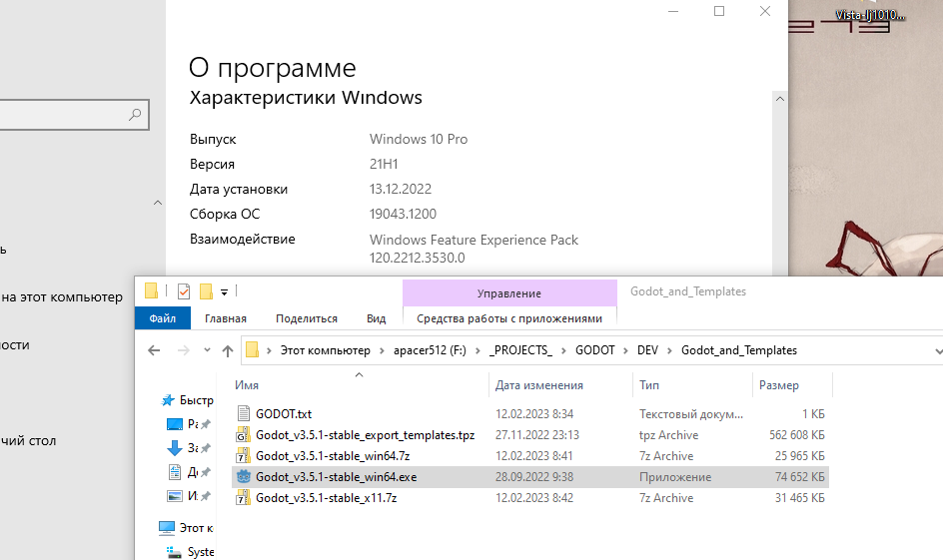Click the Settings search input field

(74, 115)
